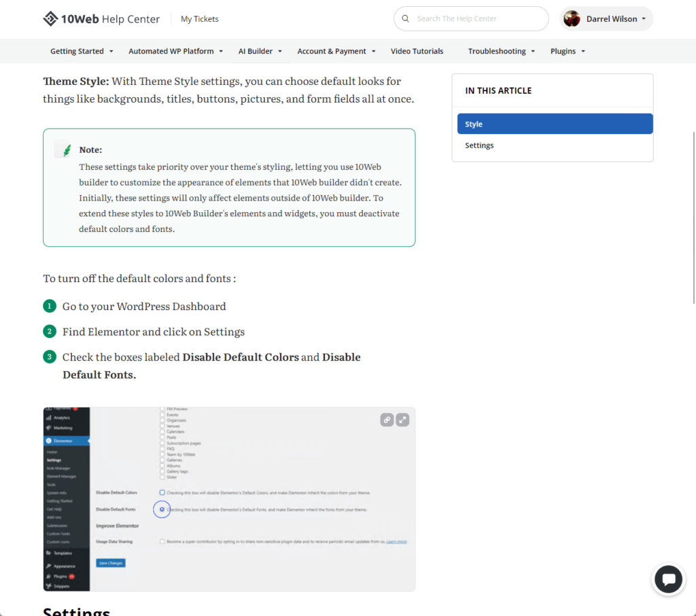Click the search magnifier icon
The image size is (696, 616).
tap(405, 18)
